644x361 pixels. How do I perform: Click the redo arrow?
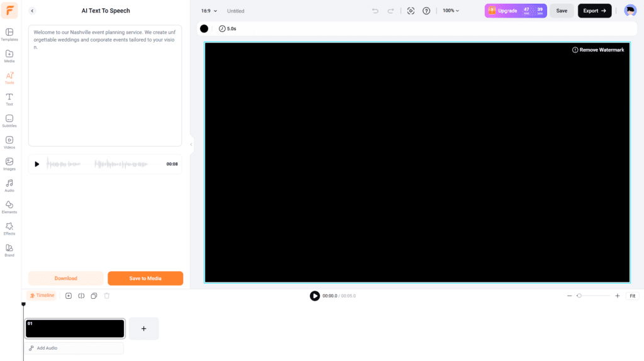click(x=391, y=11)
